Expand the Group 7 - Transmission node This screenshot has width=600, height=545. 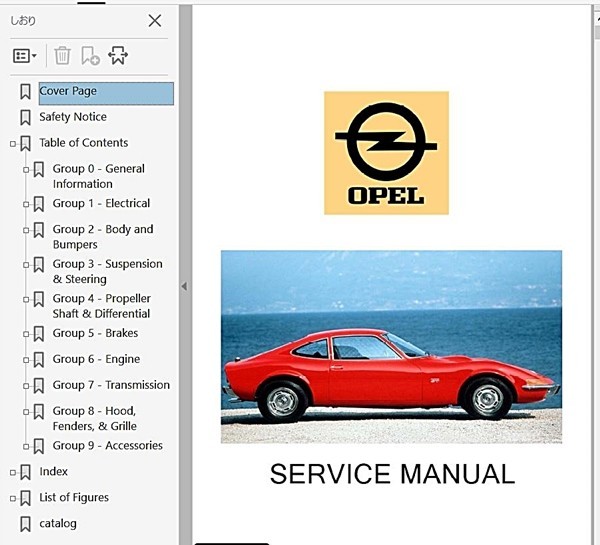(x=26, y=386)
